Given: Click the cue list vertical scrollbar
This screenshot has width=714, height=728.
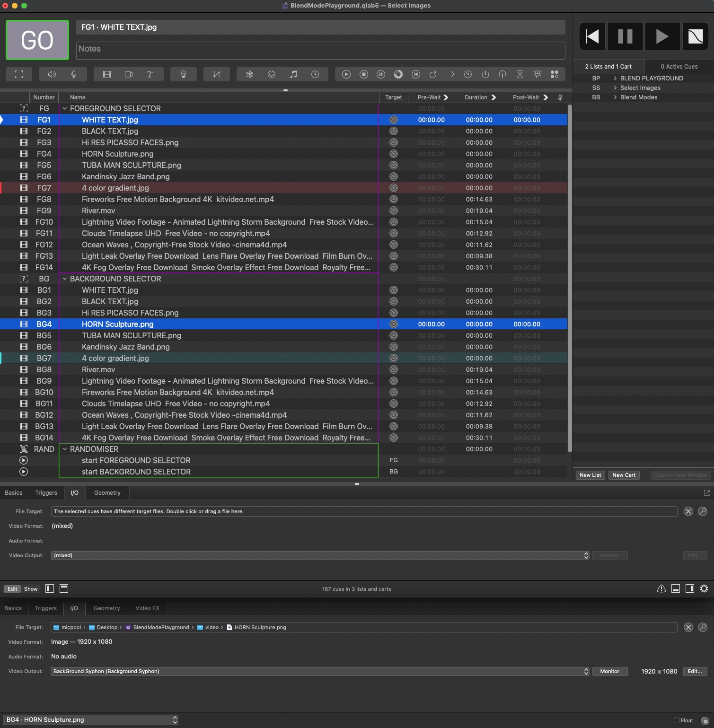Looking at the screenshot, I should 570,278.
